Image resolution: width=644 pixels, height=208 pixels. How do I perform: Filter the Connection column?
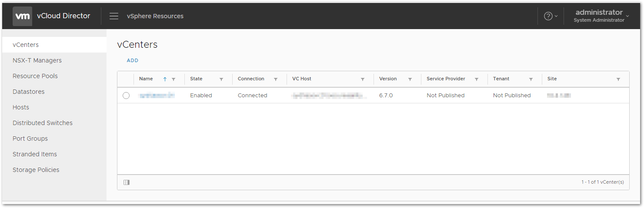(276, 79)
